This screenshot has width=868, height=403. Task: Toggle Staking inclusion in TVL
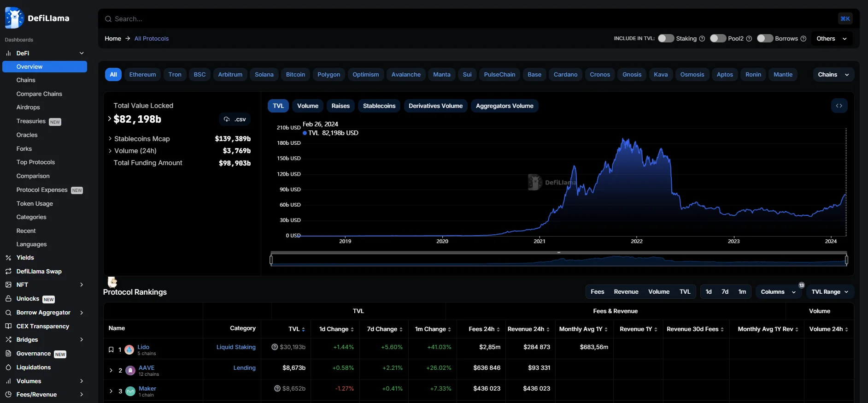click(x=666, y=39)
